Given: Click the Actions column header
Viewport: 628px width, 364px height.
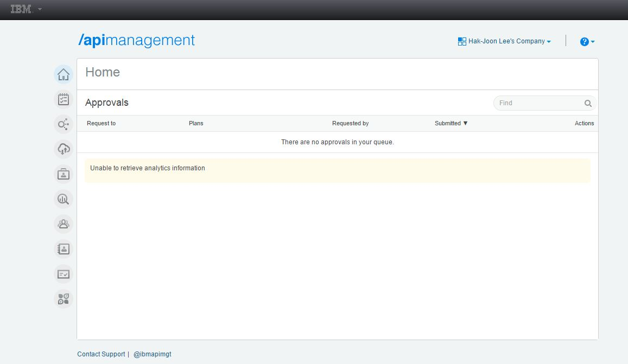Looking at the screenshot, I should click(x=585, y=123).
